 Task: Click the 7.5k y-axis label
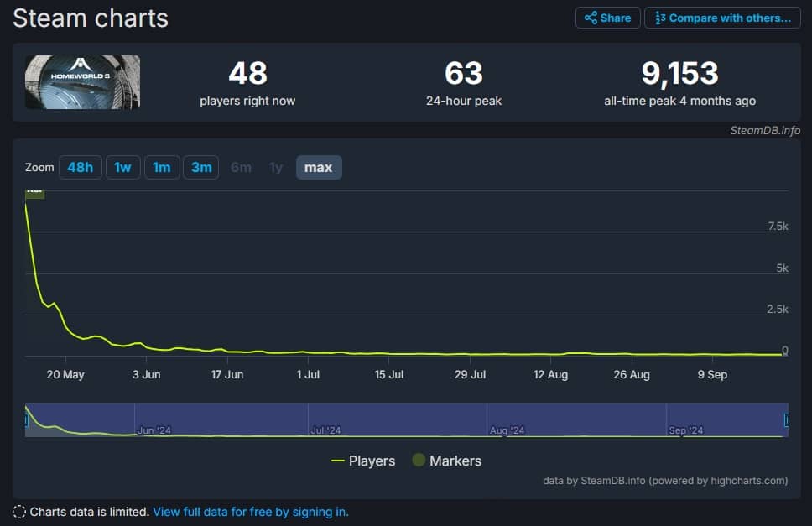pos(778,227)
